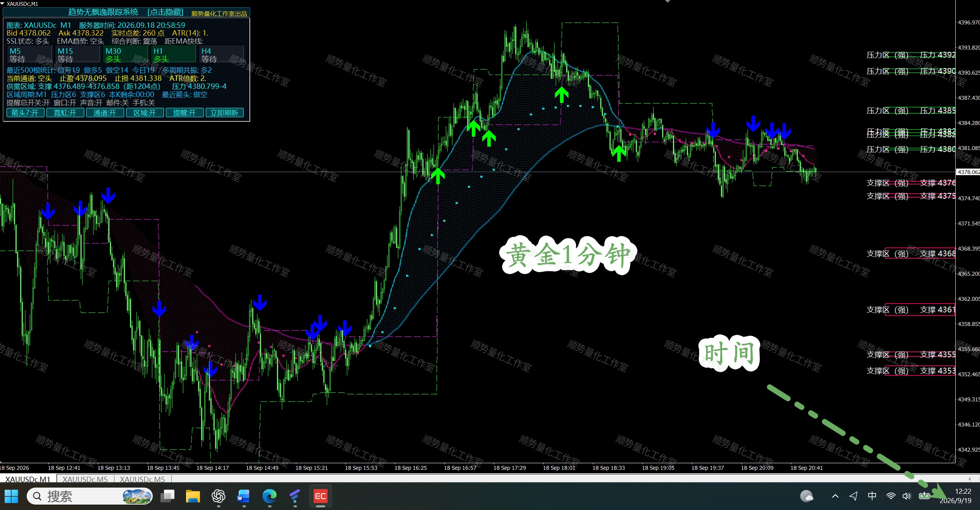
Task: Select the last XAUUSDc,M5 chart tab
Action: 142,479
